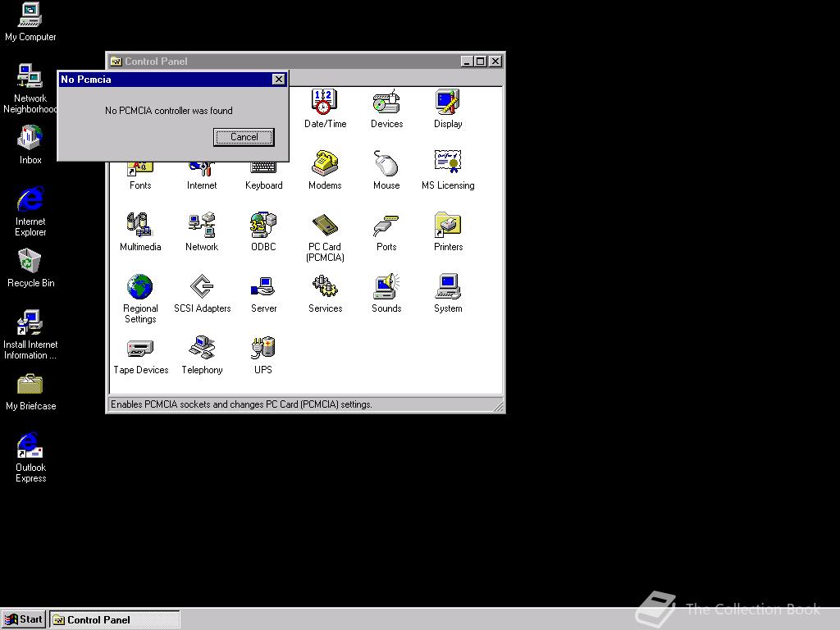
Task: Open Internet Explorer from the desktop
Action: [30, 205]
